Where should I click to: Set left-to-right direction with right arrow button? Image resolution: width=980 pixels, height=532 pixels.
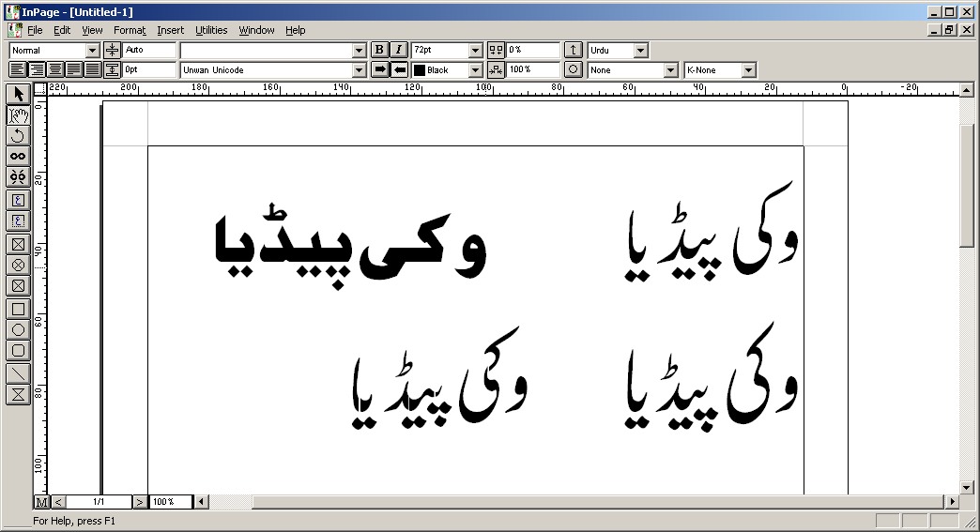(379, 70)
